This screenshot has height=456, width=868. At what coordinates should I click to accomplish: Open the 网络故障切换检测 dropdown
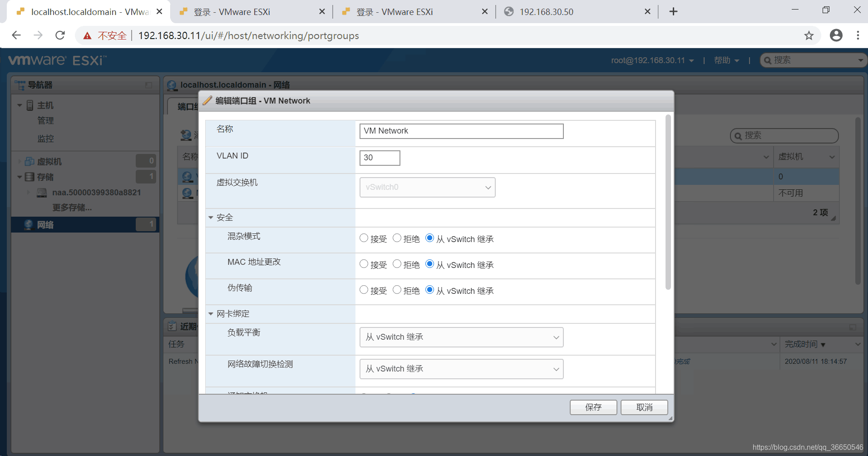[x=461, y=369]
